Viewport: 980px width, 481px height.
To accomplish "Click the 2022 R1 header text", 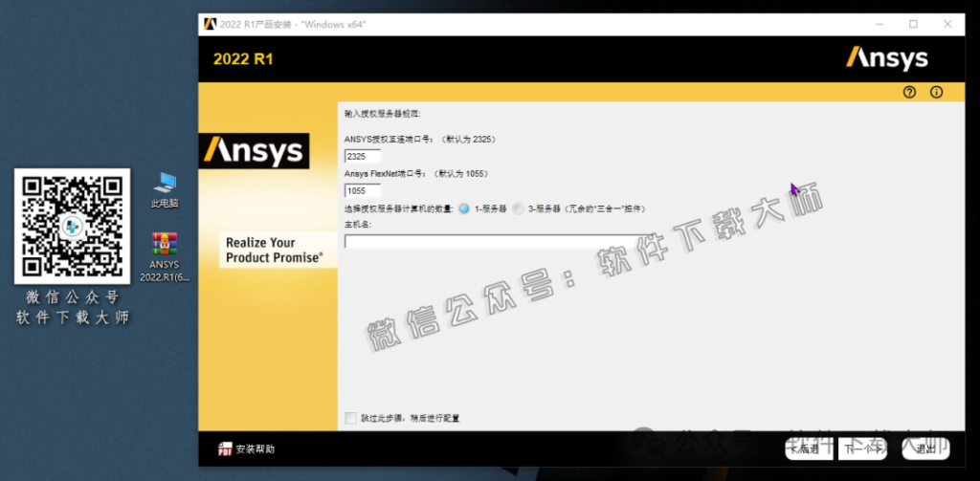I will coord(243,59).
